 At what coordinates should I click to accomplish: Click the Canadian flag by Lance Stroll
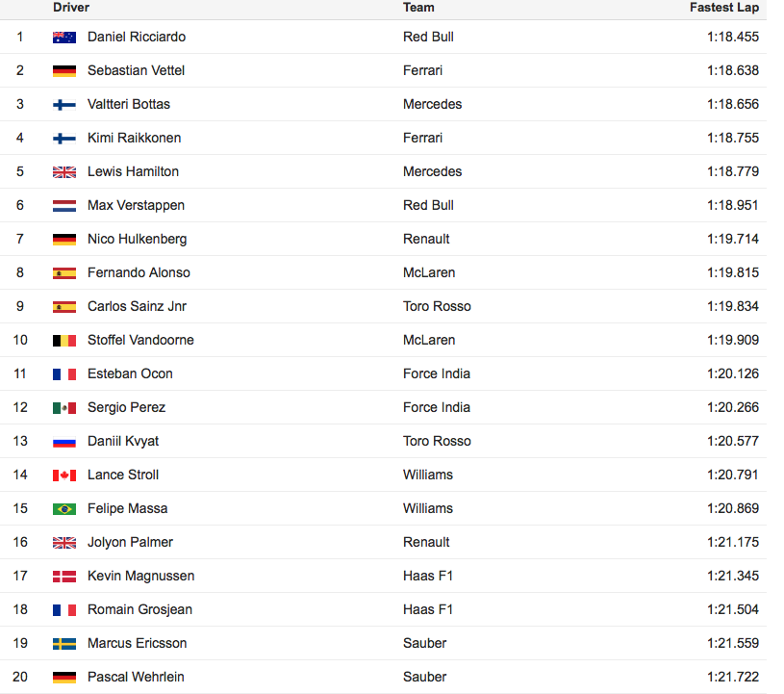pos(64,476)
